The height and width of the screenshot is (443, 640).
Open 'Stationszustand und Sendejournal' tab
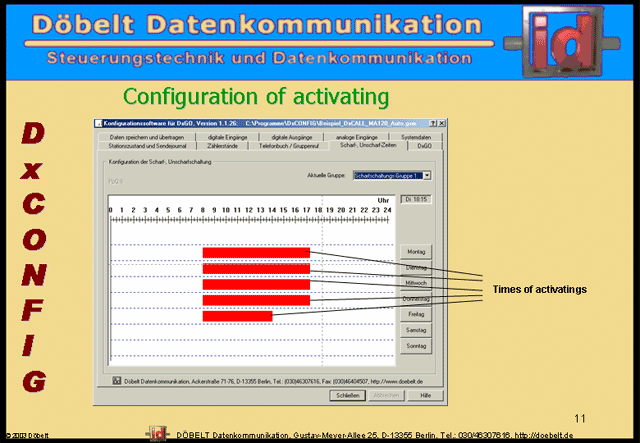(x=147, y=146)
